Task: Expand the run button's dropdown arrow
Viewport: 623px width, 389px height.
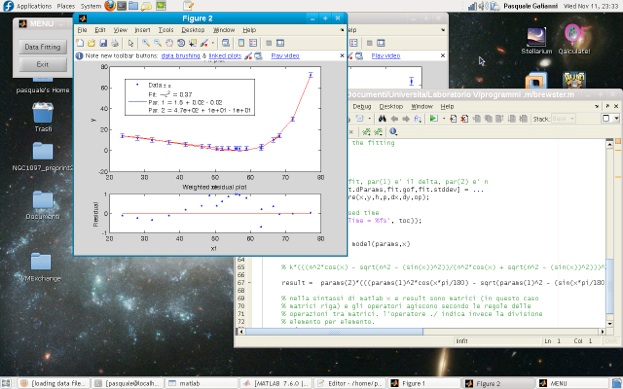Action: point(443,118)
